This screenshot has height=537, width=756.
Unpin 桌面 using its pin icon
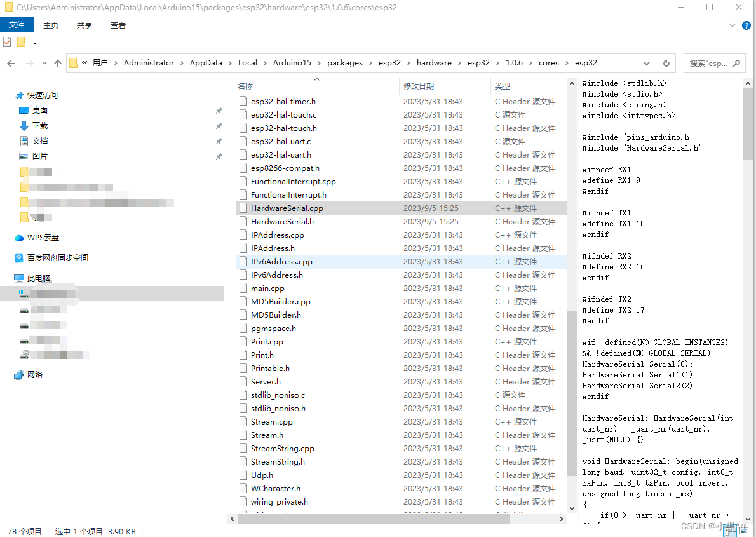pos(219,111)
